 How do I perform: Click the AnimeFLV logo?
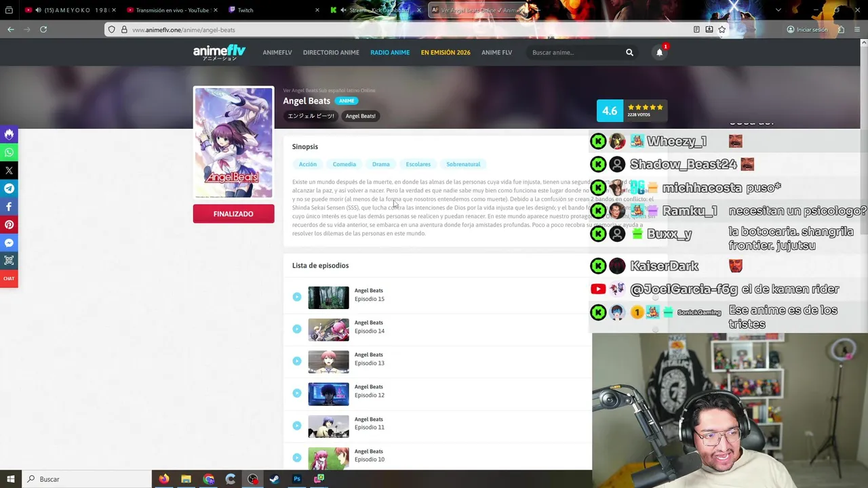pos(219,52)
